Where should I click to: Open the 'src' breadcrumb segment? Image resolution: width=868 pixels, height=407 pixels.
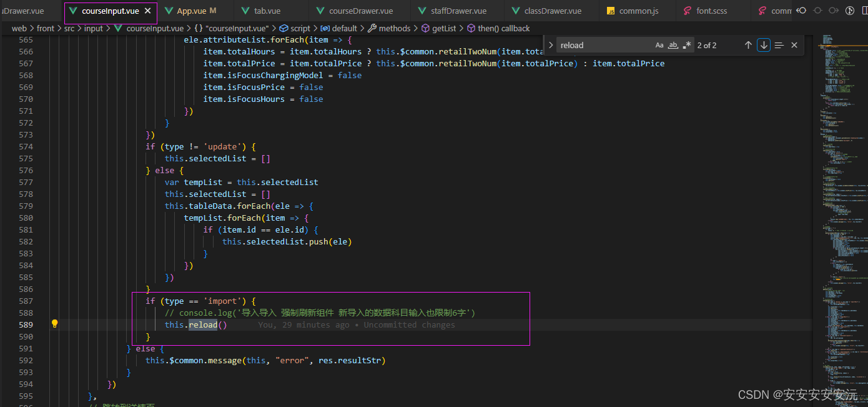point(69,28)
